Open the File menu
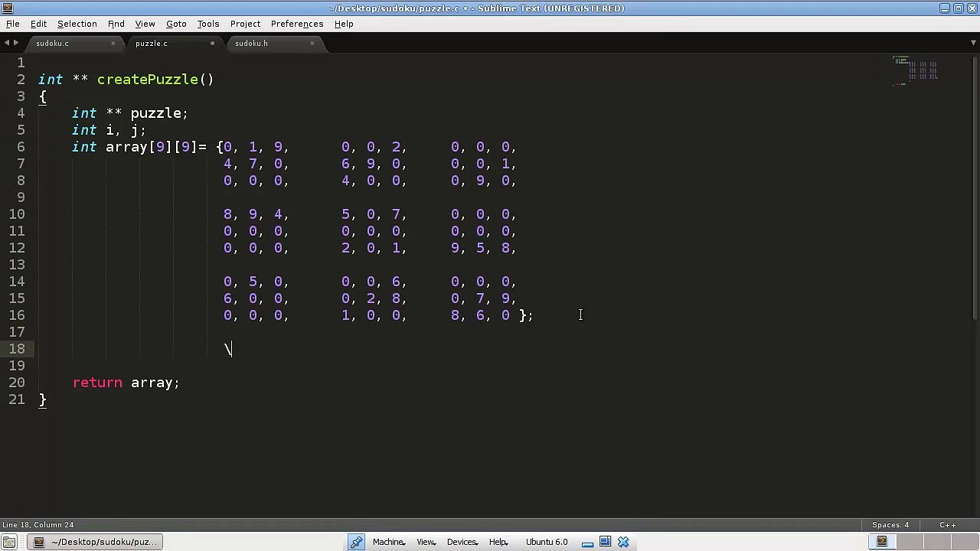The height and width of the screenshot is (551, 980). [13, 24]
